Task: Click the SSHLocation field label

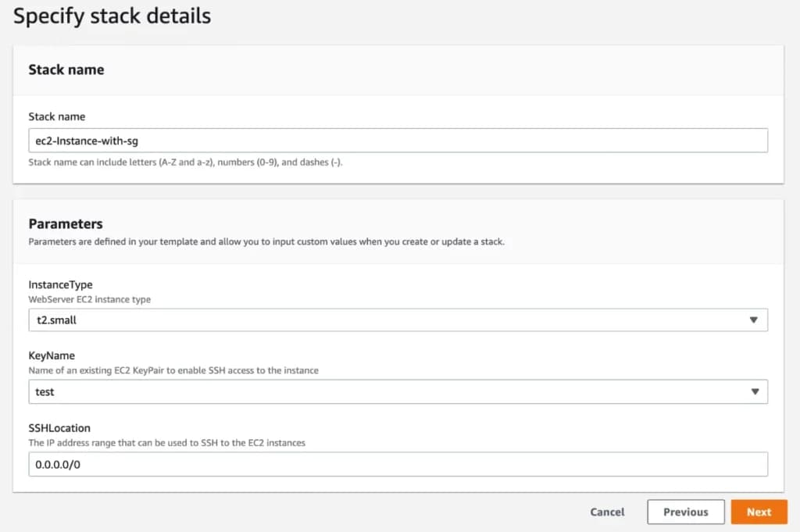Action: click(x=59, y=428)
